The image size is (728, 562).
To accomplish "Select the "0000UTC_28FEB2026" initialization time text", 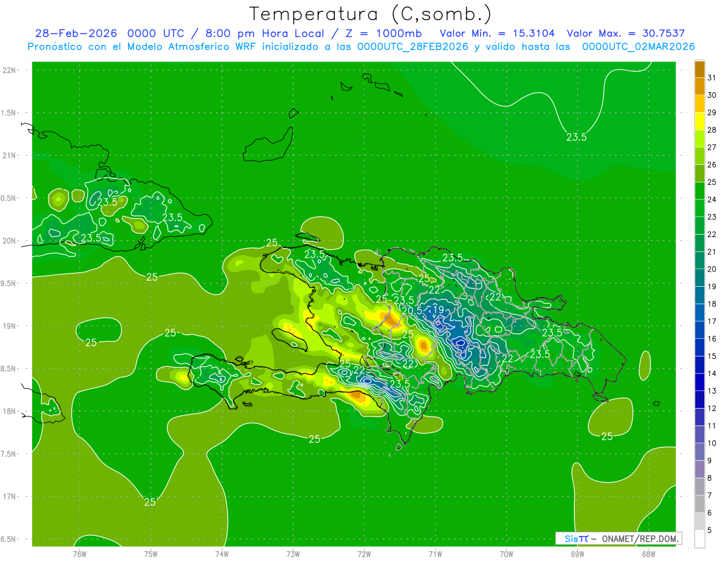I will [413, 47].
